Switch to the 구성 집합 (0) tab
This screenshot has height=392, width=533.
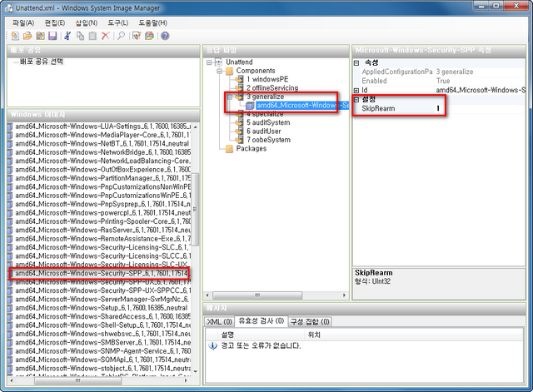310,322
